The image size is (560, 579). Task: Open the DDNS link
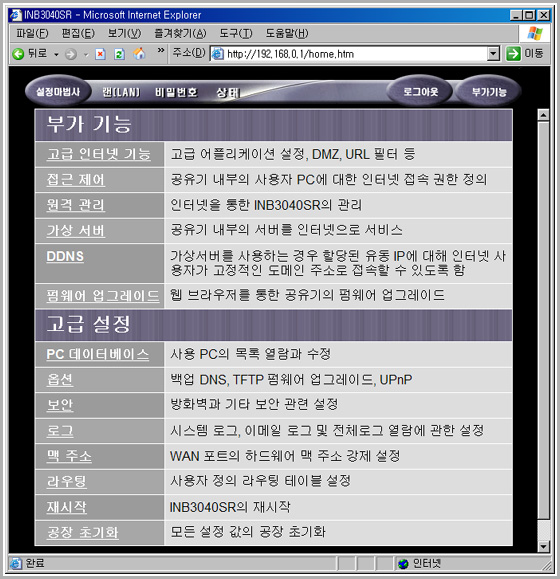coord(65,256)
